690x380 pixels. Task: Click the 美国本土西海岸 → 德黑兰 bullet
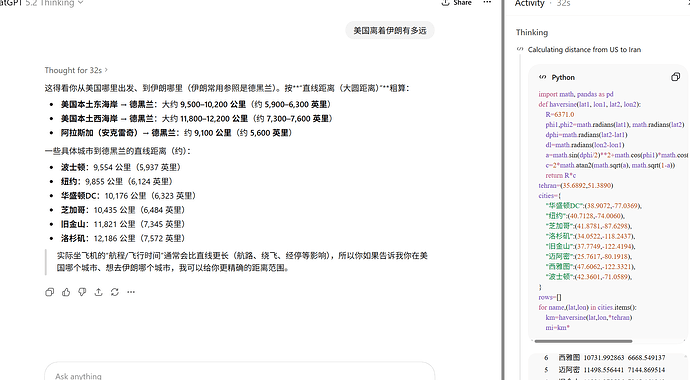[198, 119]
